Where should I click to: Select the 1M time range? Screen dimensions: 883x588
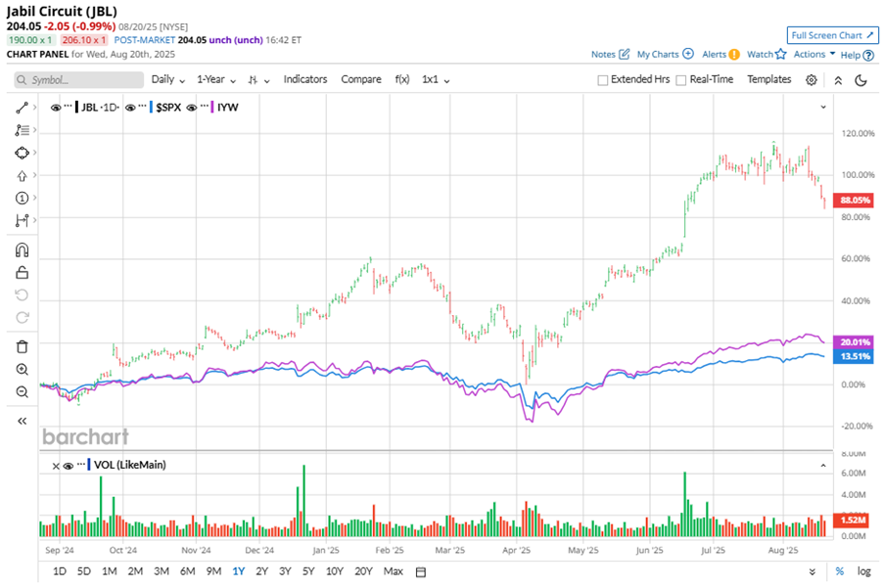point(110,571)
